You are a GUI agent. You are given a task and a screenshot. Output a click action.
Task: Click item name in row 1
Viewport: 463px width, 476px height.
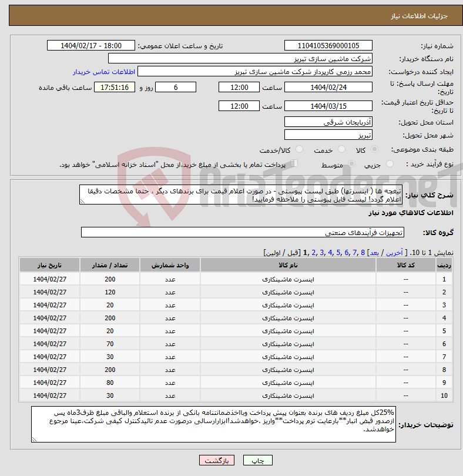coord(288,279)
